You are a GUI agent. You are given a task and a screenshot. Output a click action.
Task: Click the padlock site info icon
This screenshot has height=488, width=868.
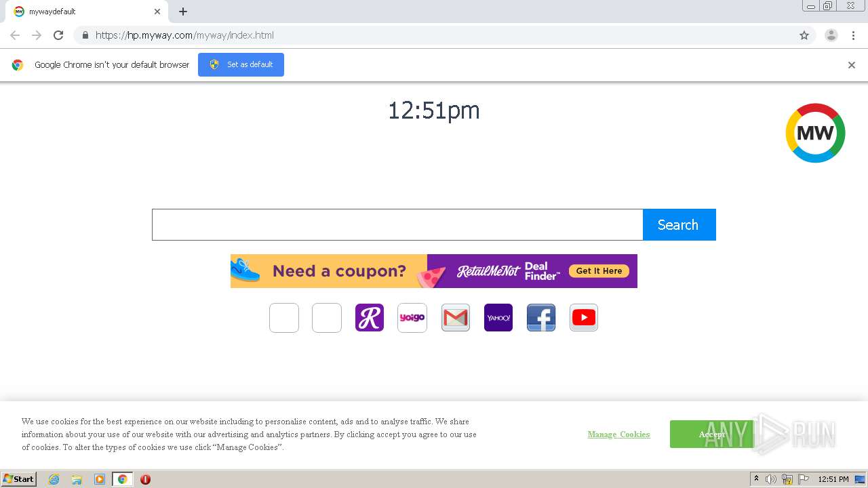point(85,35)
